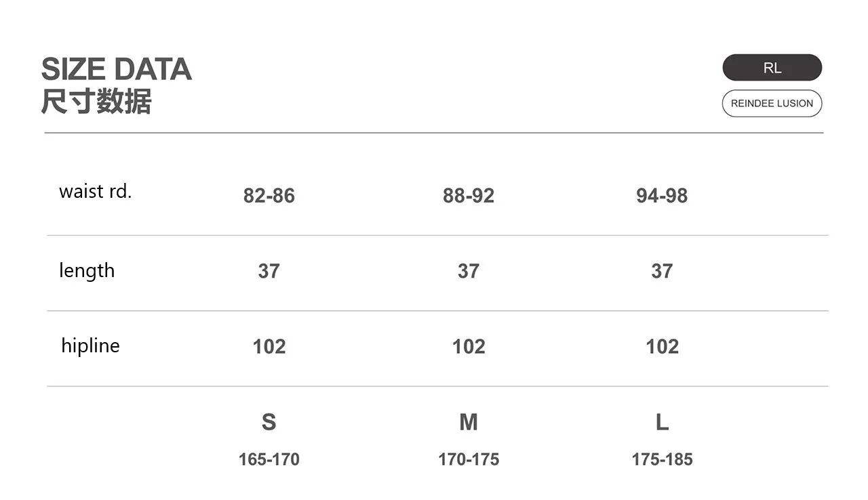The height and width of the screenshot is (500, 868).
Task: Choose size M label
Action: point(469,422)
